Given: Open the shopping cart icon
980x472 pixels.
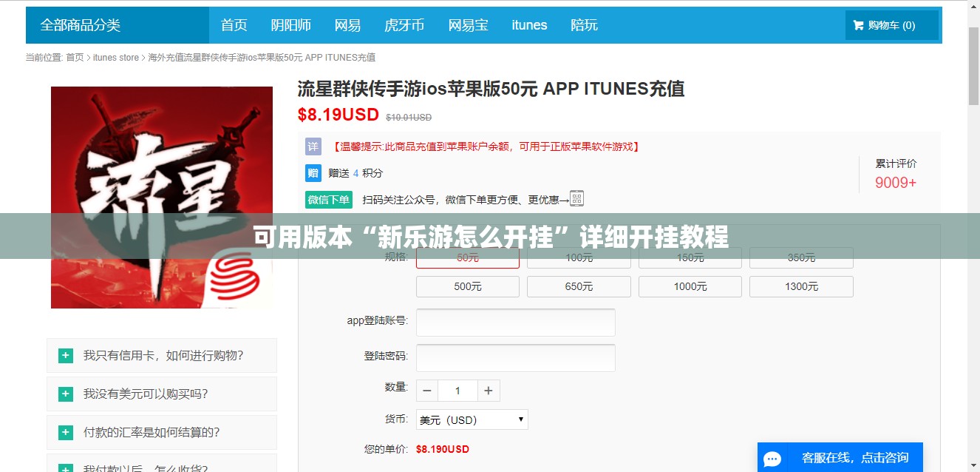Looking at the screenshot, I should [858, 25].
